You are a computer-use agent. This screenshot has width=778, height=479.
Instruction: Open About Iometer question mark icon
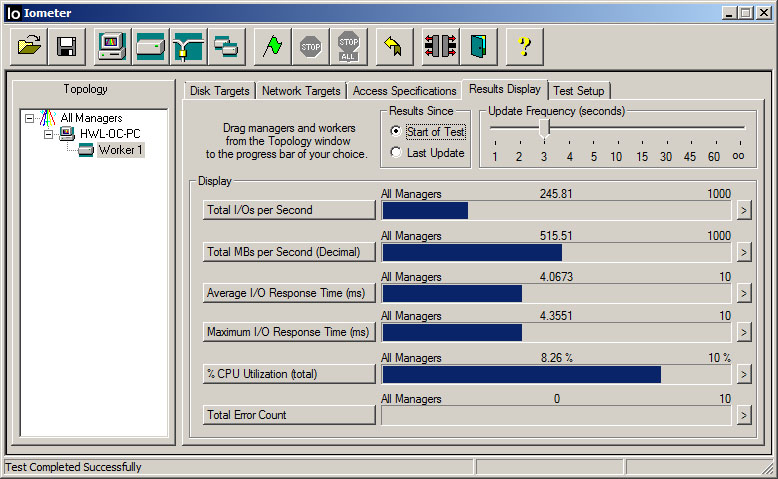coord(524,47)
